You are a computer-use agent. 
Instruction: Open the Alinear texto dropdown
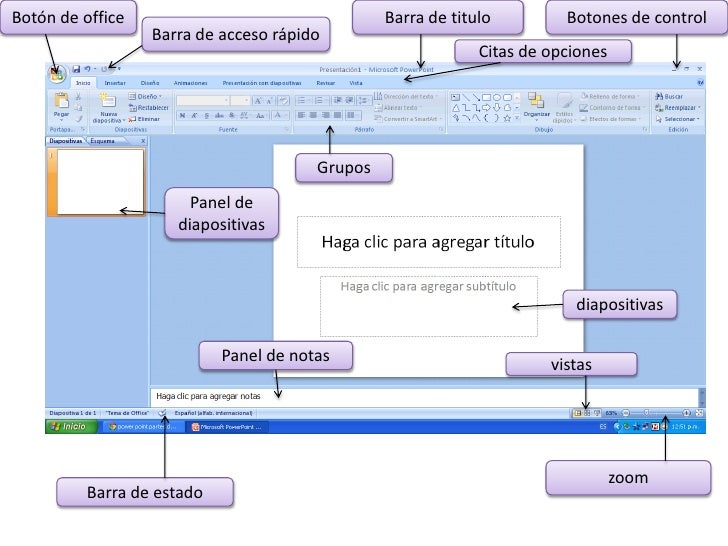click(x=398, y=108)
